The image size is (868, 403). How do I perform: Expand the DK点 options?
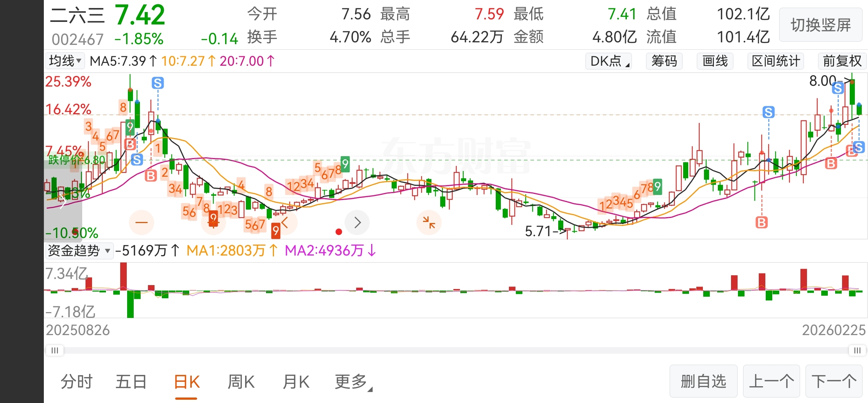pyautogui.click(x=609, y=61)
